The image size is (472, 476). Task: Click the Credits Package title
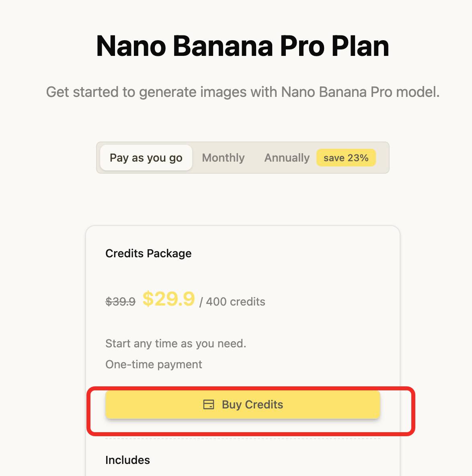148,253
